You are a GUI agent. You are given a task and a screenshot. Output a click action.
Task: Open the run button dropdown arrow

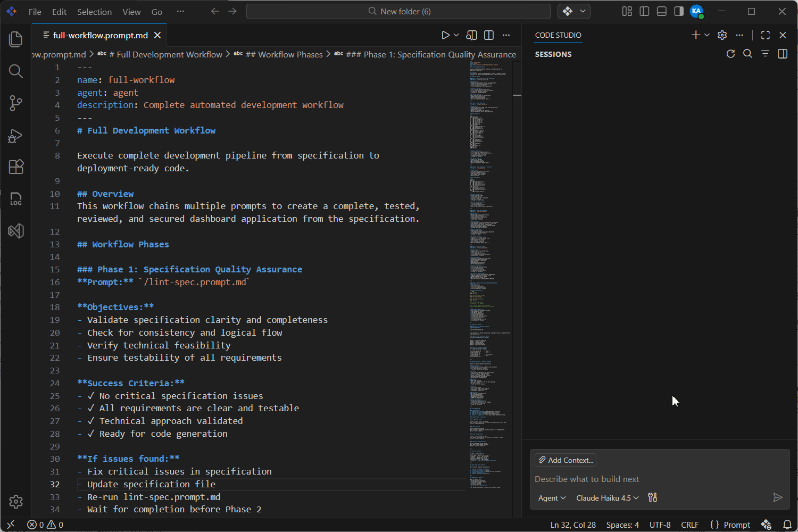pos(455,35)
